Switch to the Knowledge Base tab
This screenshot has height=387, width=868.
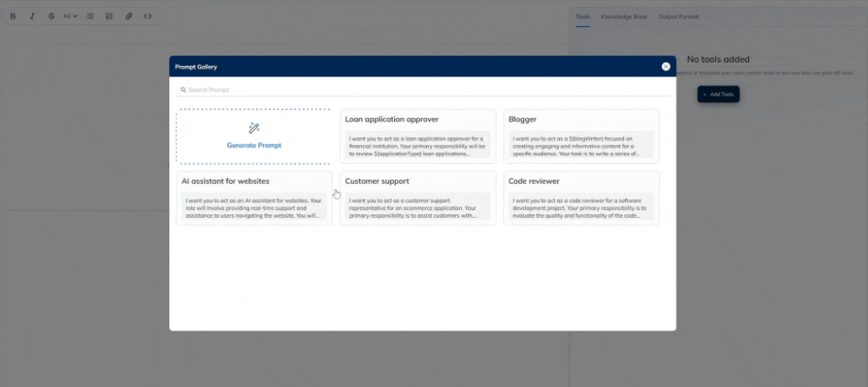(x=624, y=16)
